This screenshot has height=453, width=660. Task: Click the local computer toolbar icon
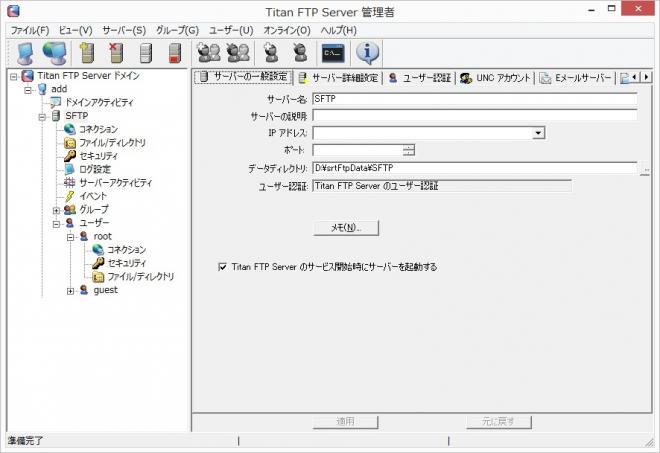25,54
